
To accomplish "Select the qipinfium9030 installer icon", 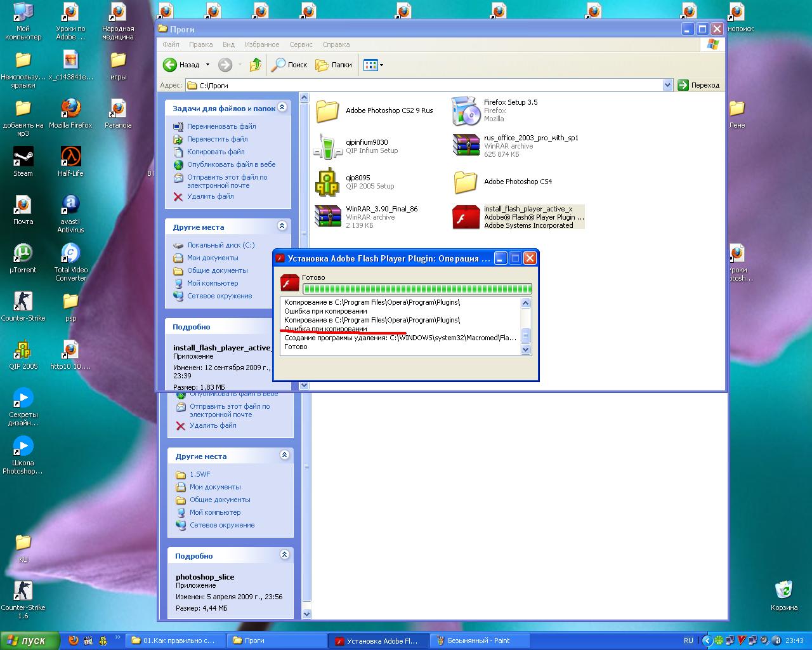I will tap(328, 147).
